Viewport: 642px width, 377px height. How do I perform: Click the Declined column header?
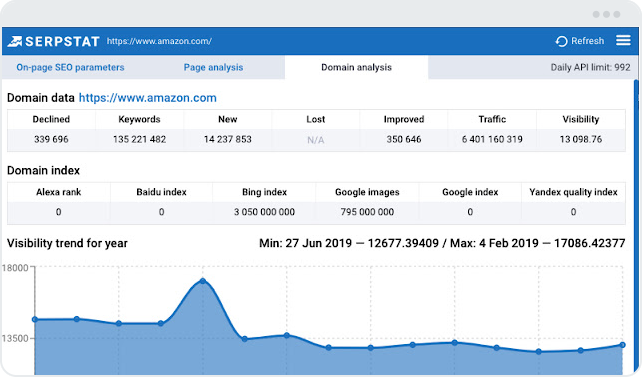point(51,120)
